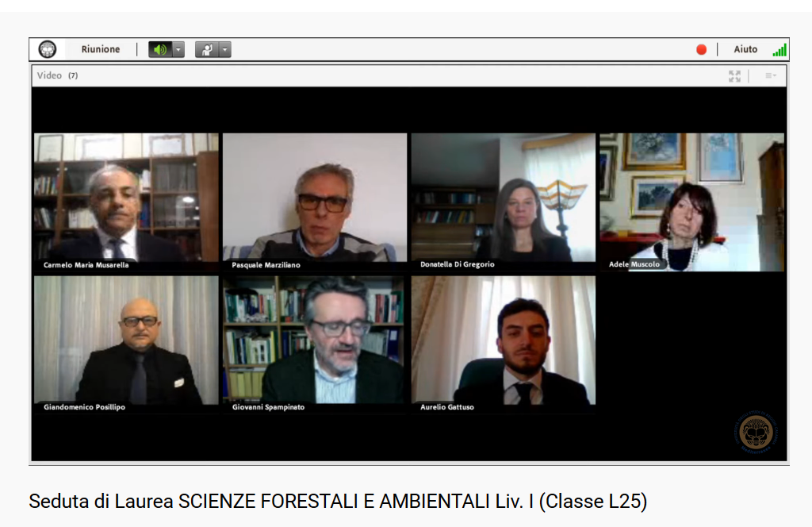Check the green connection status bars

(x=779, y=50)
